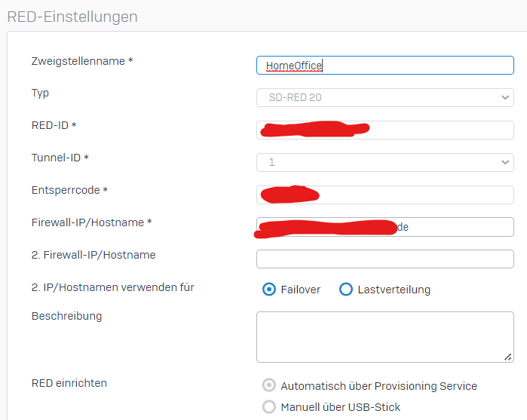
Task: Click the Zweigstellenname field containing HomeOffice
Action: coord(385,66)
